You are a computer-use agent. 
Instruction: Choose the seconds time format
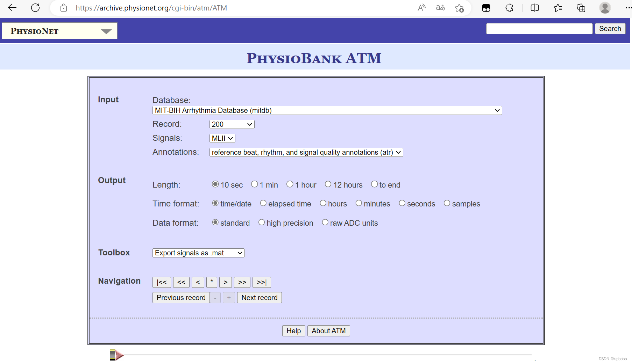[x=402, y=203]
